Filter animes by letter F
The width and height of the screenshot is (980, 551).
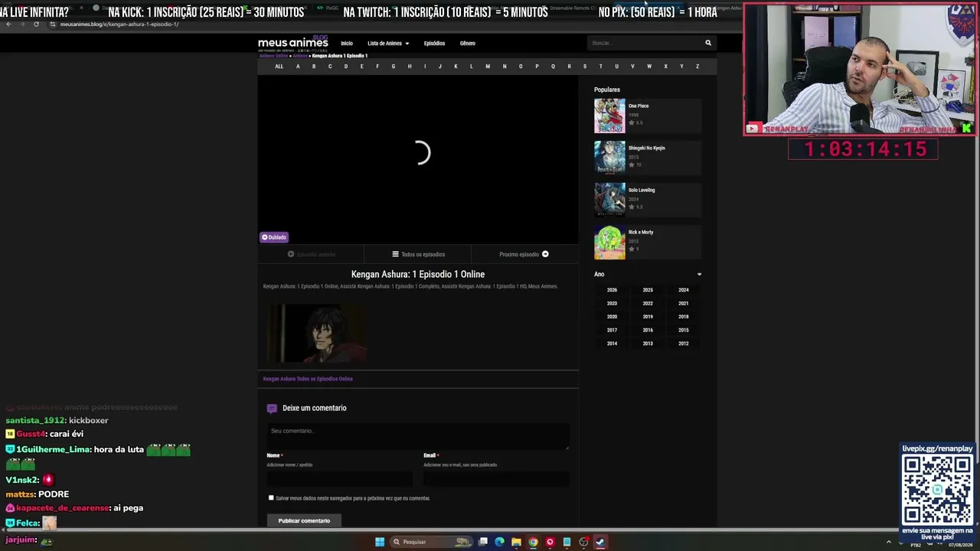[x=377, y=67]
